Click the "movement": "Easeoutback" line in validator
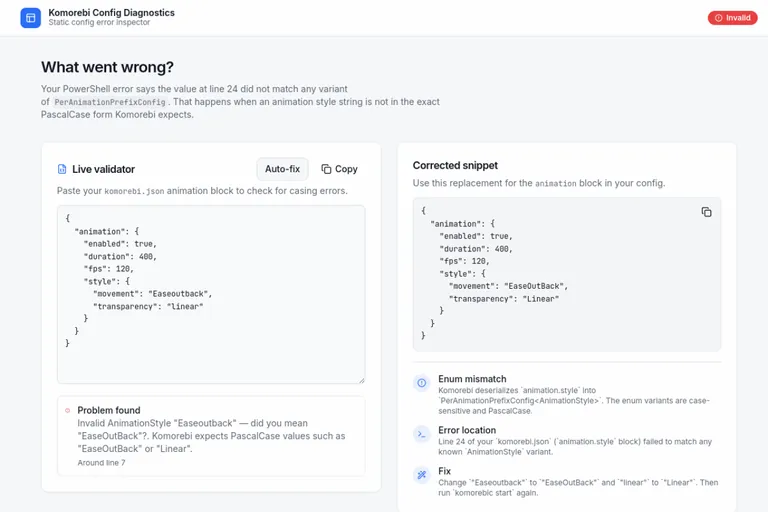The image size is (768, 512). [x=153, y=294]
